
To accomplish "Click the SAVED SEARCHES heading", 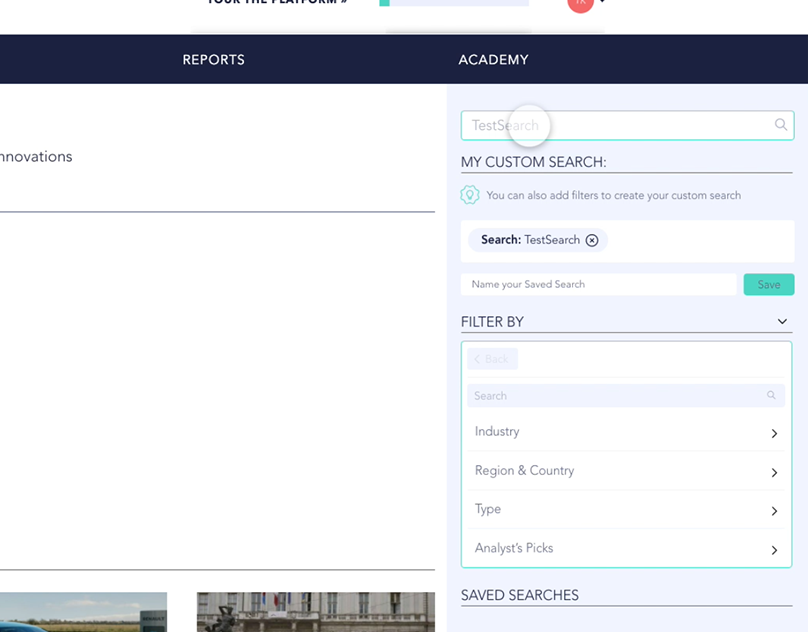I will [519, 595].
